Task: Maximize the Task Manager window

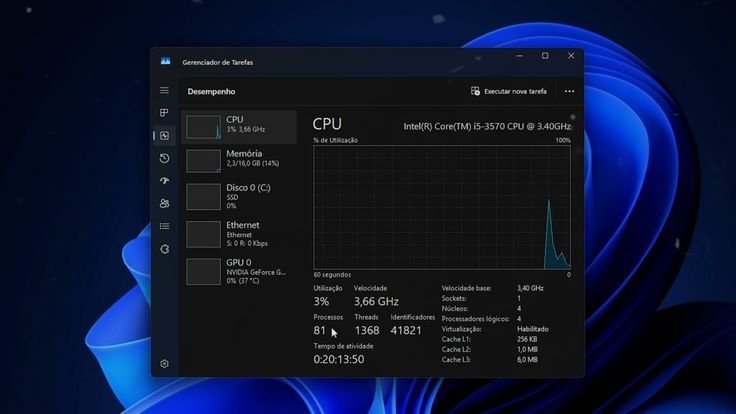Action: coord(545,56)
